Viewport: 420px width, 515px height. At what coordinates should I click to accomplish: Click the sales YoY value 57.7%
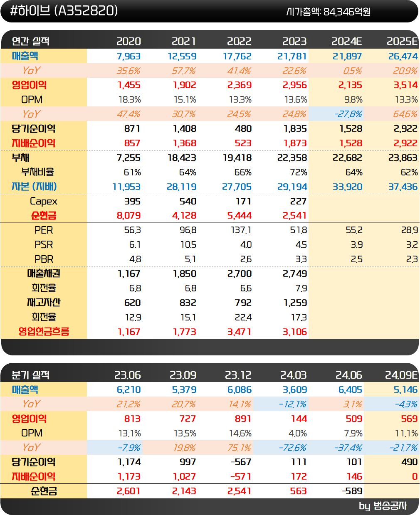tap(184, 71)
